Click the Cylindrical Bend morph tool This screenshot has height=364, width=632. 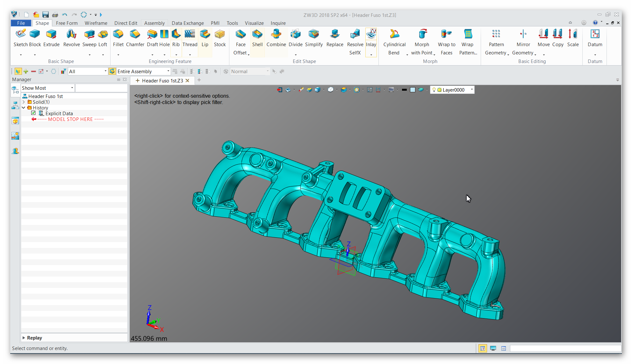point(394,38)
